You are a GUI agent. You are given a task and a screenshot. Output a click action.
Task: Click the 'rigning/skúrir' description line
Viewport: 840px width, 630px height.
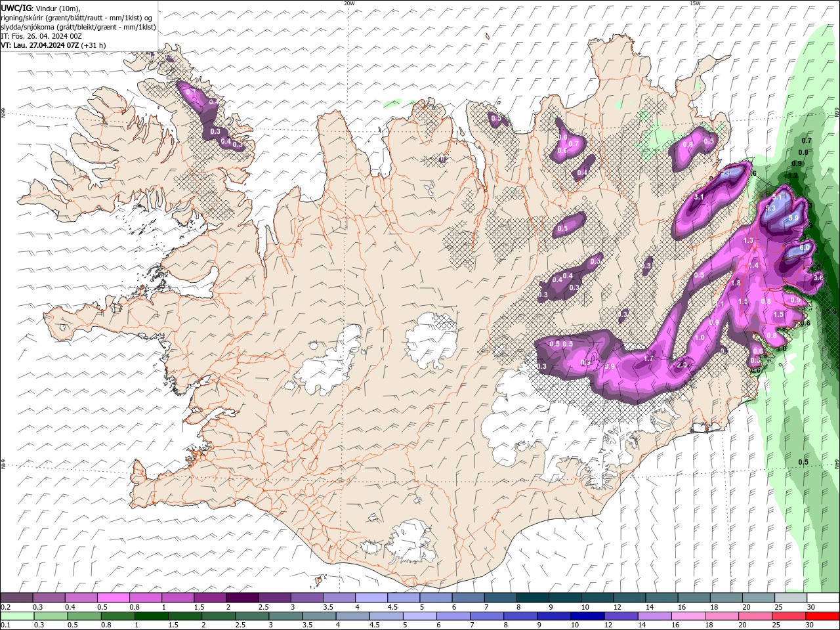point(77,18)
